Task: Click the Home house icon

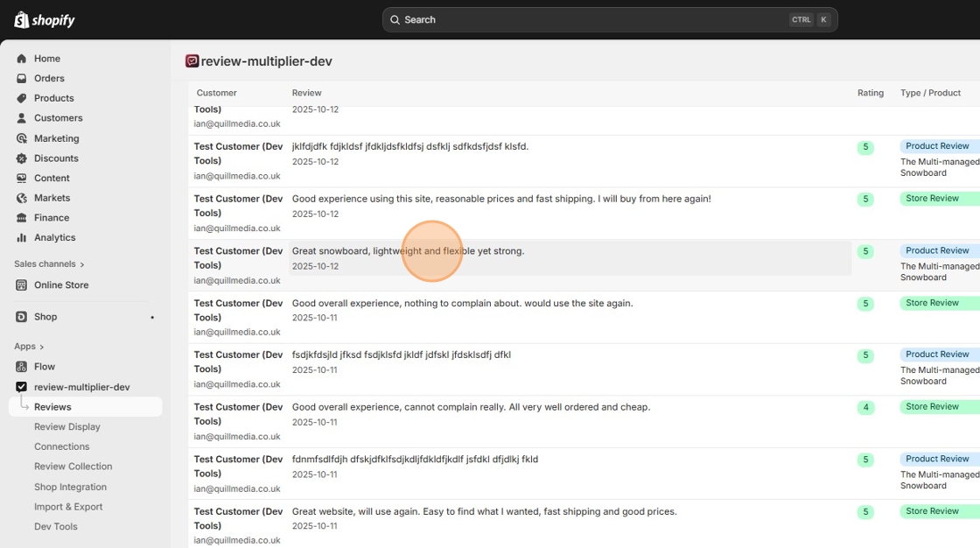Action: 21,58
